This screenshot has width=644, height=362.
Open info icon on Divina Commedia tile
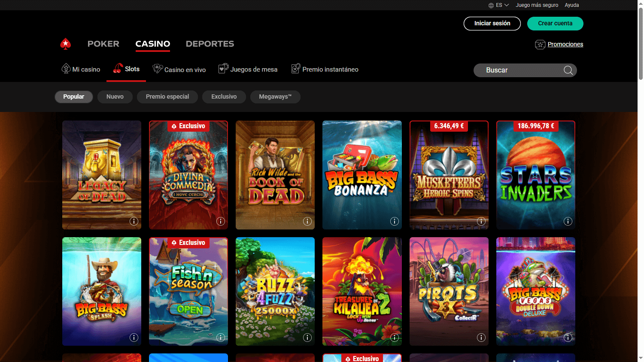[221, 221]
